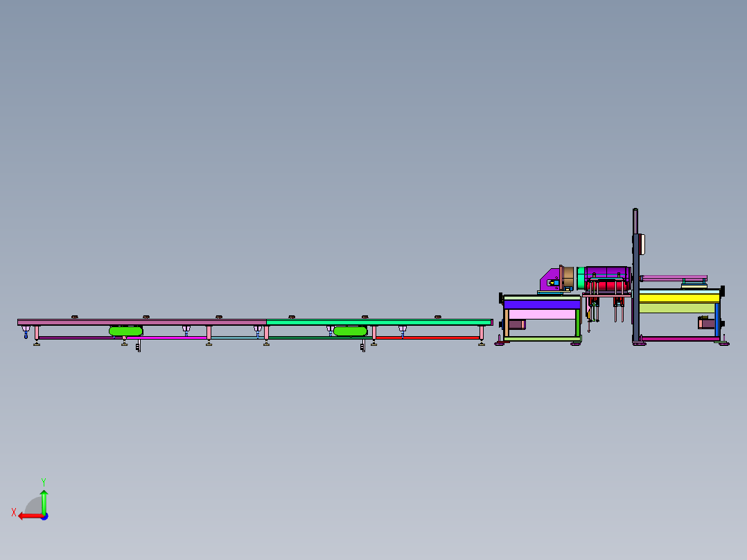Select the light pink panel below the violet panel
The width and height of the screenshot is (747, 560).
pyautogui.click(x=542, y=314)
